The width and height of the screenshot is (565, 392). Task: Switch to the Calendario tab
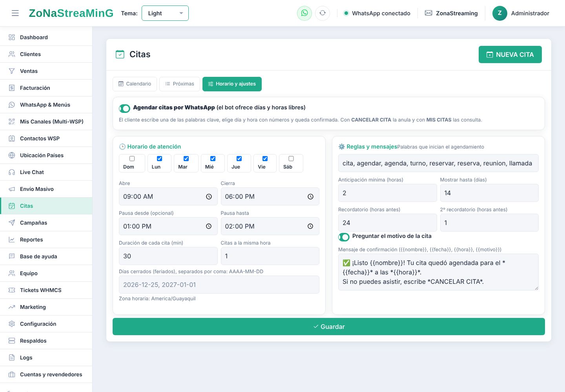pyautogui.click(x=135, y=84)
